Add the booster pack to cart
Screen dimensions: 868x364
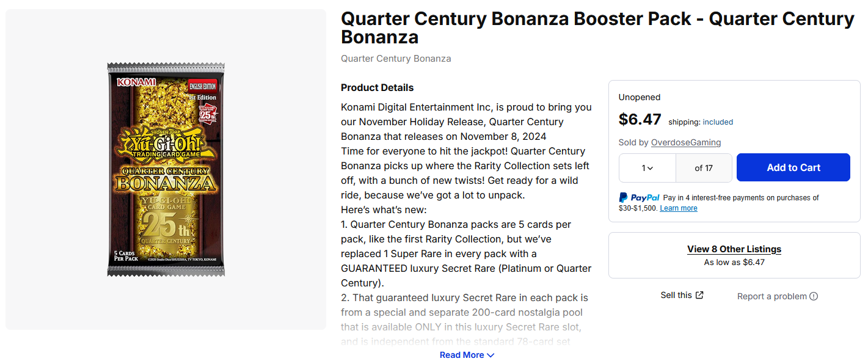point(793,167)
